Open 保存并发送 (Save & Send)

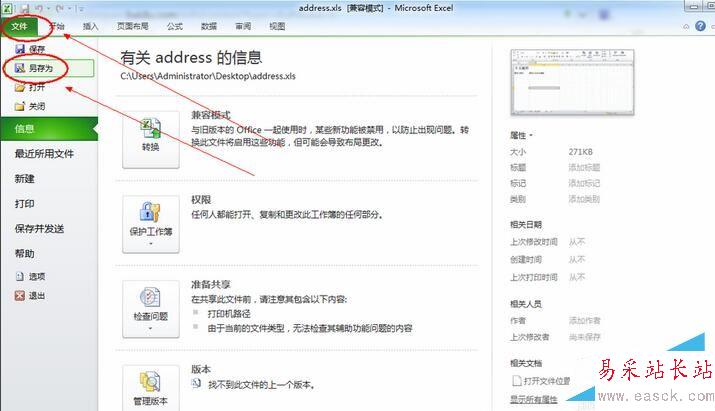click(x=39, y=229)
